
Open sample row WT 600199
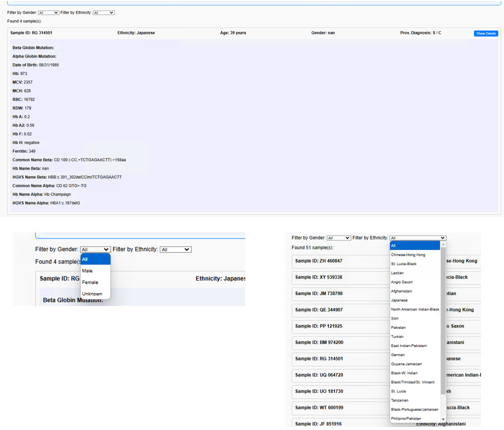[x=386, y=408]
